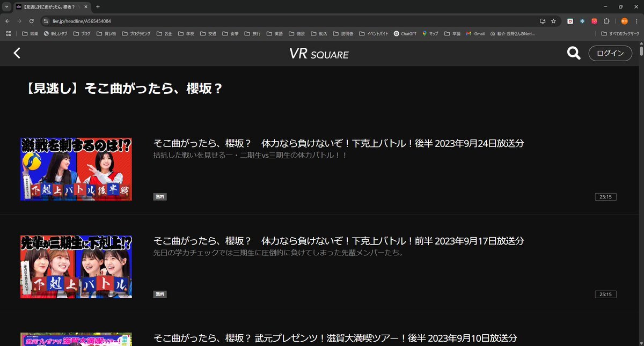644x346 pixels.
Task: Click the install app icon in address bar
Action: pyautogui.click(x=543, y=21)
